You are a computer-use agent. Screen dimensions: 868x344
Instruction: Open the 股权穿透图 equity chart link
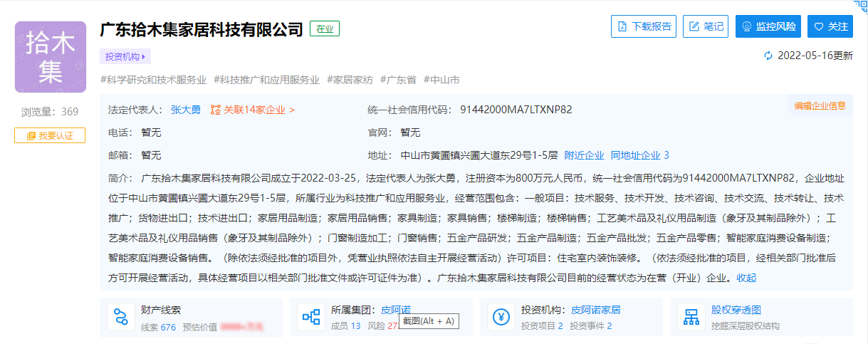point(736,310)
